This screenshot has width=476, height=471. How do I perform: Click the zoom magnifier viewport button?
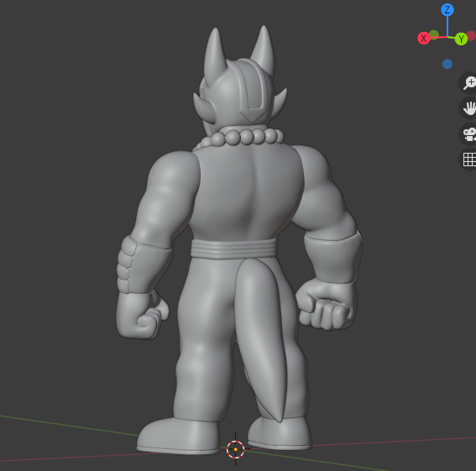coord(469,83)
